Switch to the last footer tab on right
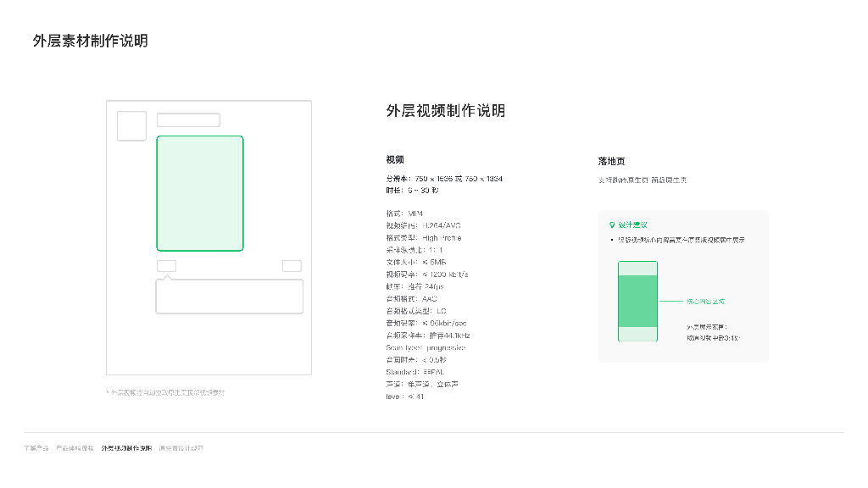Viewport: 868px width, 488px height. 181,447
